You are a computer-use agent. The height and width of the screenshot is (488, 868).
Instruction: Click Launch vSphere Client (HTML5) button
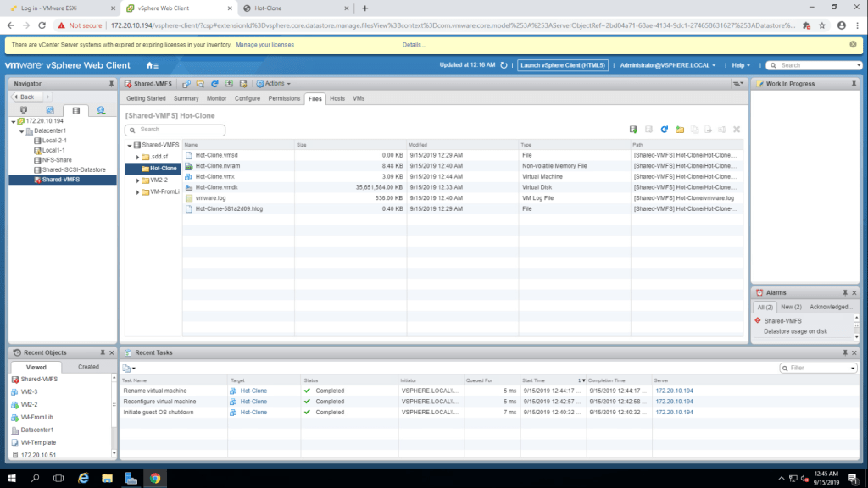[564, 65]
